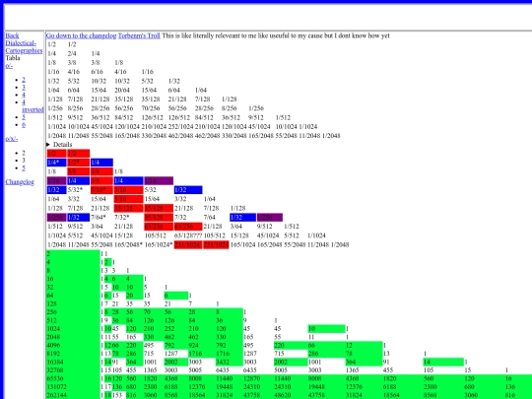Open link 3 under the o/- list
532x399 pixels.
click(24, 88)
